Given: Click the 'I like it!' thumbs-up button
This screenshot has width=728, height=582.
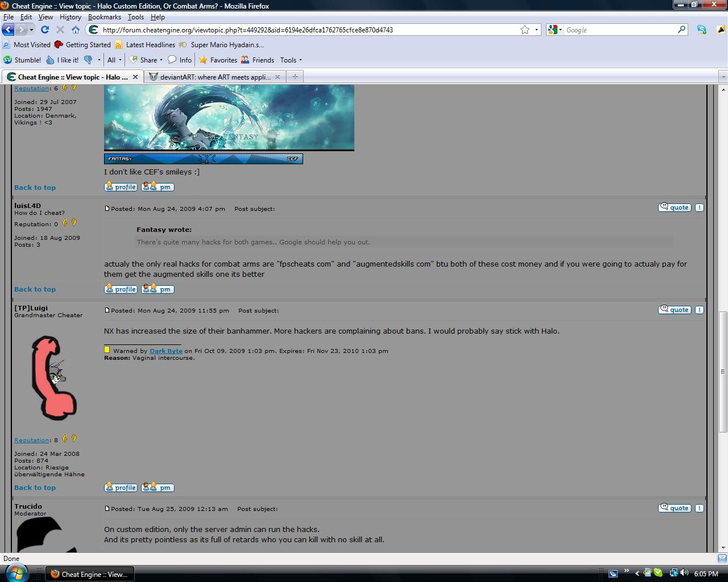Looking at the screenshot, I should 62,60.
